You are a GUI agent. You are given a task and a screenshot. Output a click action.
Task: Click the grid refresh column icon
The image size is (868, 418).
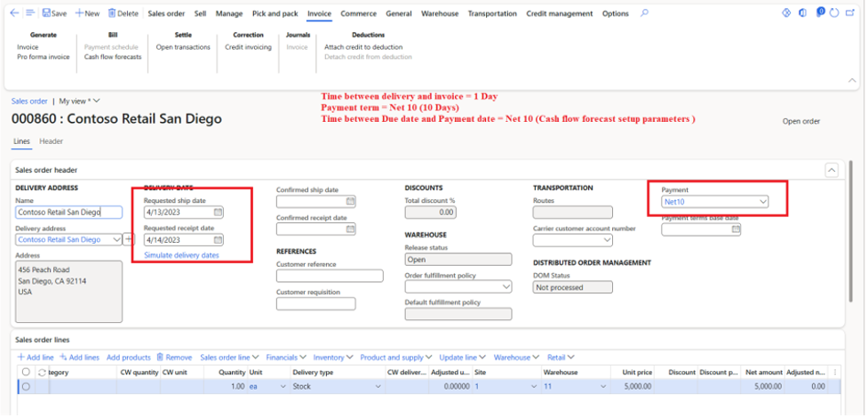(x=42, y=373)
